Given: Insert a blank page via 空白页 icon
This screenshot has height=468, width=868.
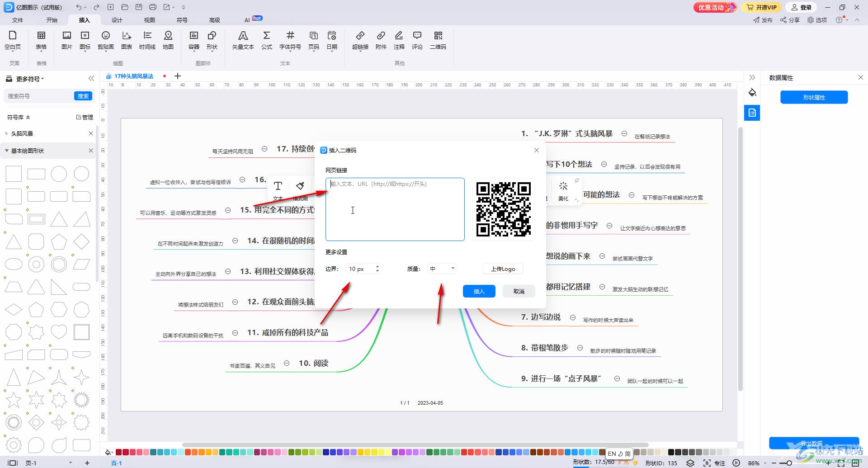Looking at the screenshot, I should [13, 40].
